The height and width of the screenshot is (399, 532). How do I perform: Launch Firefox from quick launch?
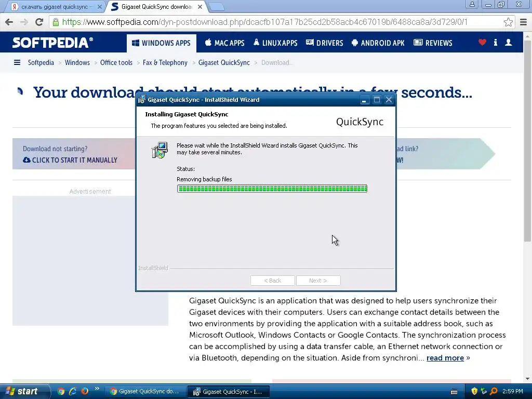pyautogui.click(x=85, y=391)
